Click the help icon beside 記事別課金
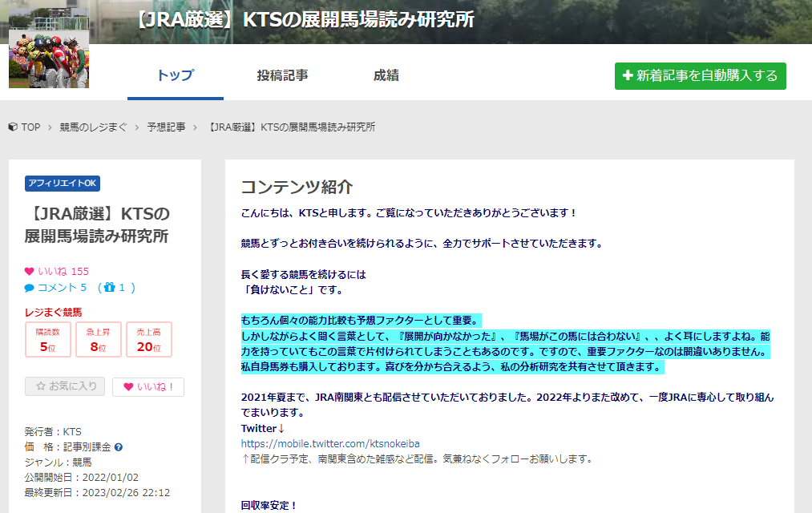The height and width of the screenshot is (513, 812). [119, 447]
